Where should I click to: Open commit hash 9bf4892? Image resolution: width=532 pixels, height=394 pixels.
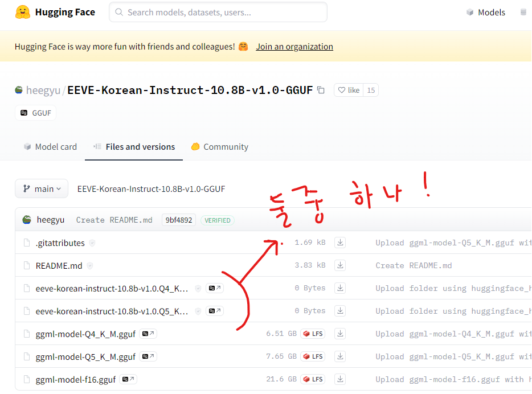[x=179, y=220]
